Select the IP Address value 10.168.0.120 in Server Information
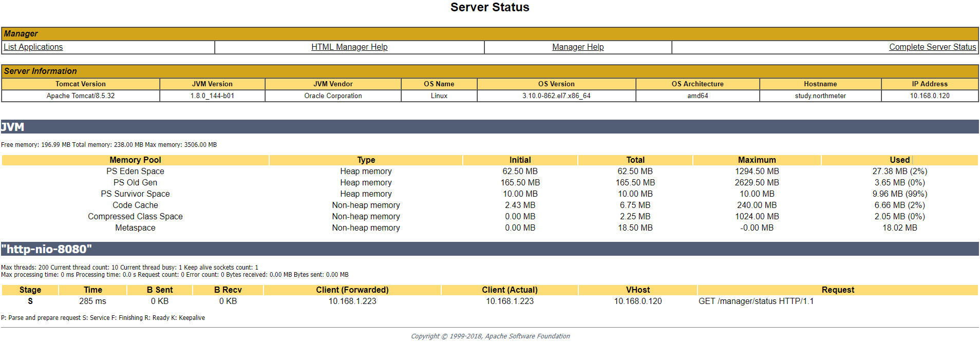This screenshot has height=342, width=980. (x=930, y=96)
